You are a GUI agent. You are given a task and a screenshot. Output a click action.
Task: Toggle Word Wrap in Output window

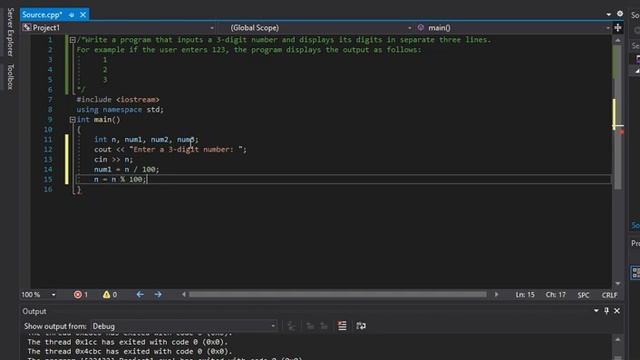point(361,326)
